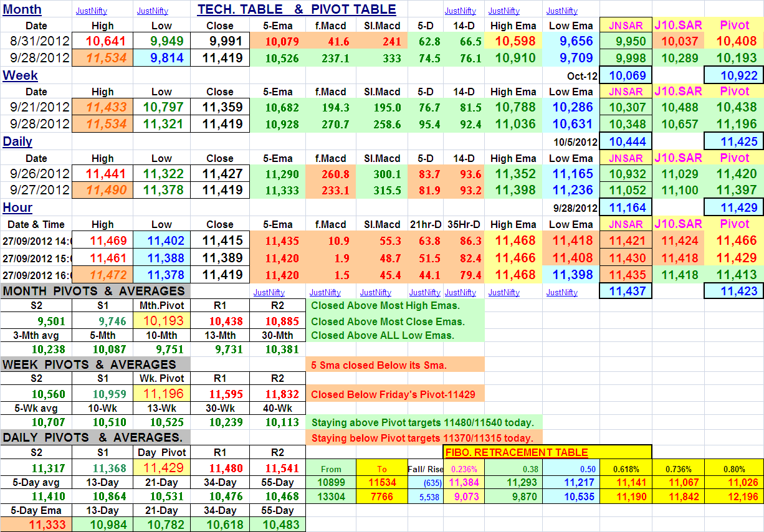Viewport: 764px width, 532px height.
Task: Click the boxed JNSAR value 10,444
Action: click(x=626, y=141)
